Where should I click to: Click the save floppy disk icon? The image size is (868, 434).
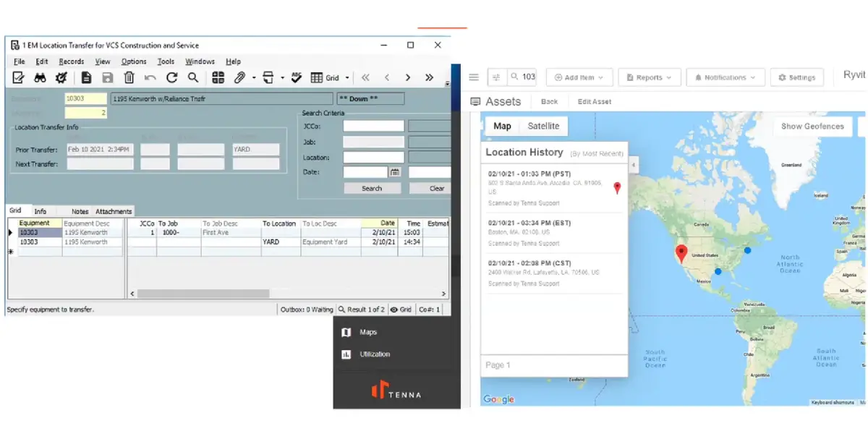click(108, 77)
